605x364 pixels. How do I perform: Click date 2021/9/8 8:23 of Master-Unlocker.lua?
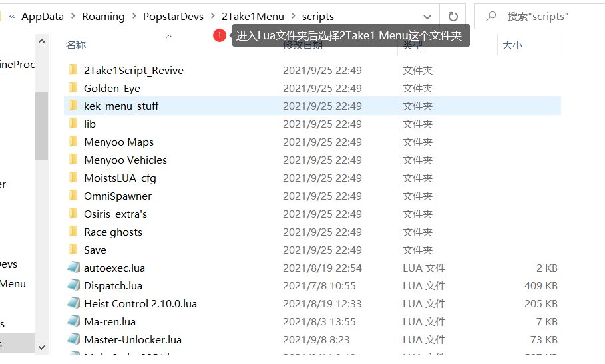pyautogui.click(x=316, y=339)
